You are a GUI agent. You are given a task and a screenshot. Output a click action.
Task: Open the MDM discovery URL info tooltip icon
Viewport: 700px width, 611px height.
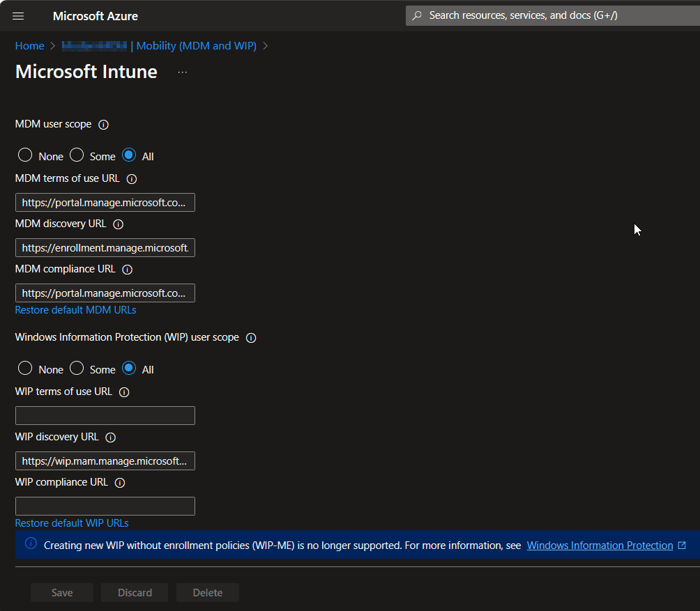pyautogui.click(x=118, y=224)
